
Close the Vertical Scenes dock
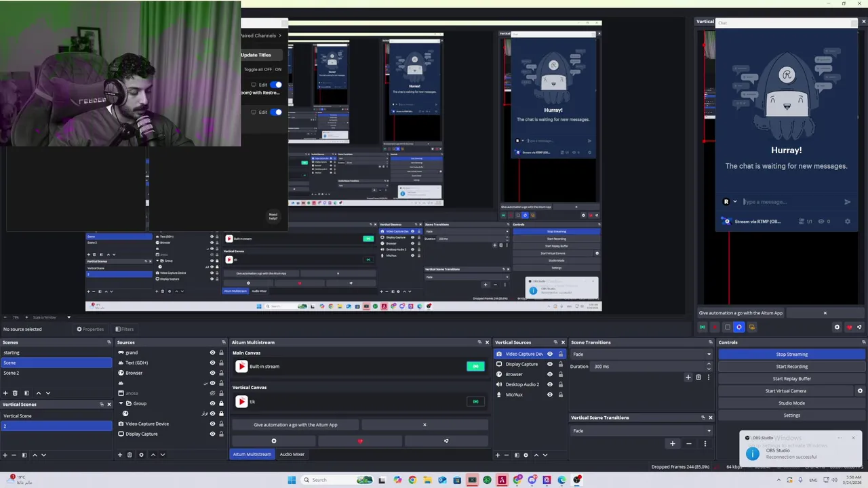pyautogui.click(x=109, y=405)
